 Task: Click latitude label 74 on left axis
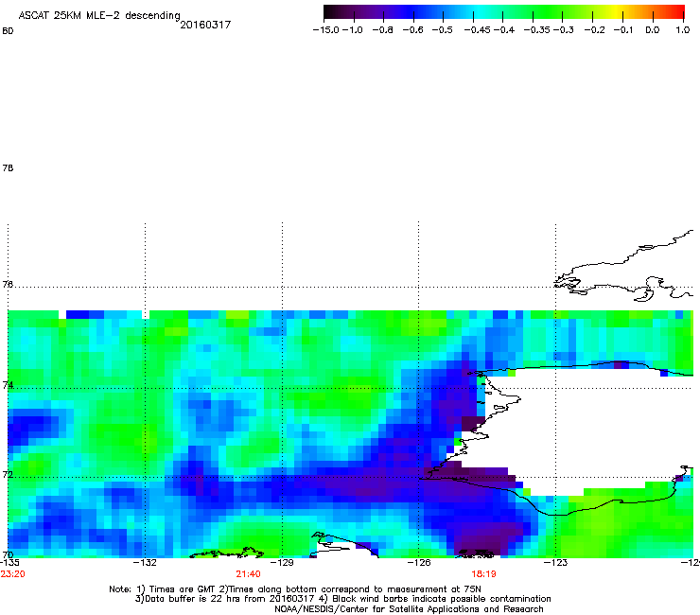(x=8, y=385)
